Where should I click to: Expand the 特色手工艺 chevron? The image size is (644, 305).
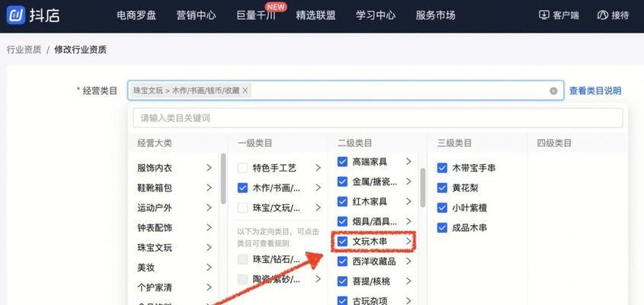pos(318,168)
